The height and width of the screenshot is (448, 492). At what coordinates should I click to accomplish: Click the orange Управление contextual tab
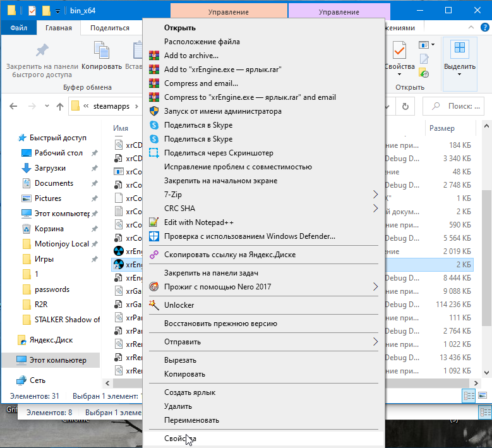coord(229,12)
